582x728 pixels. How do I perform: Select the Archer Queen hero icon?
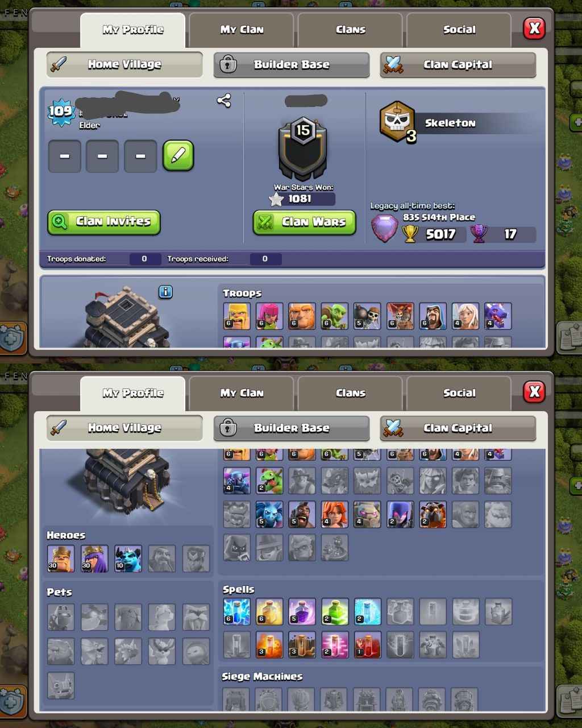coord(94,559)
